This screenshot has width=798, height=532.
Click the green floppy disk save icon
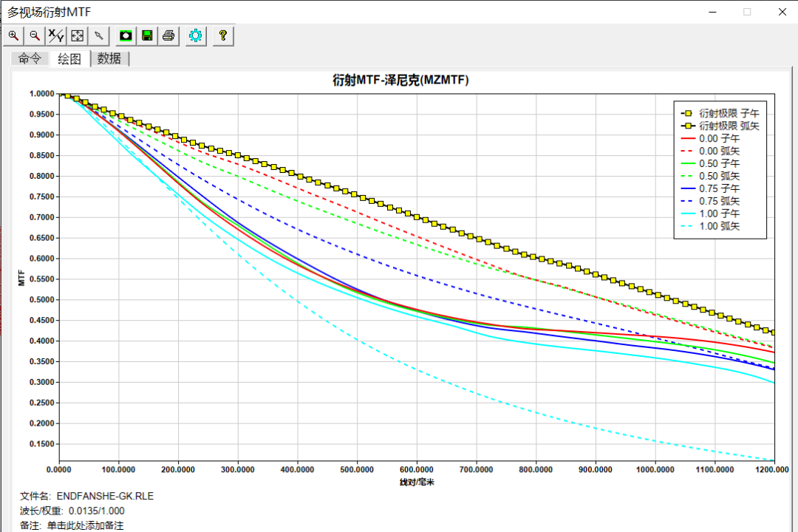click(x=147, y=35)
